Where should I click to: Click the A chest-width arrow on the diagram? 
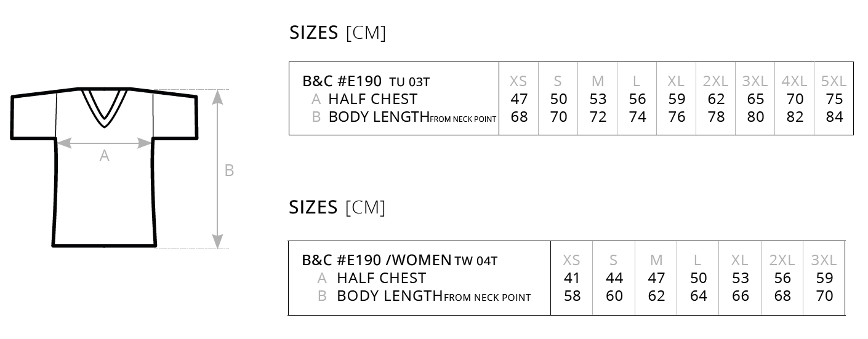(x=105, y=143)
